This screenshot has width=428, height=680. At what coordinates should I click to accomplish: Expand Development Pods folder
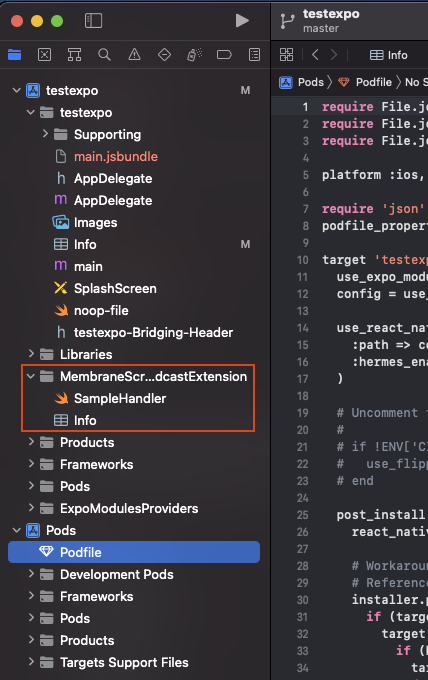pos(31,574)
